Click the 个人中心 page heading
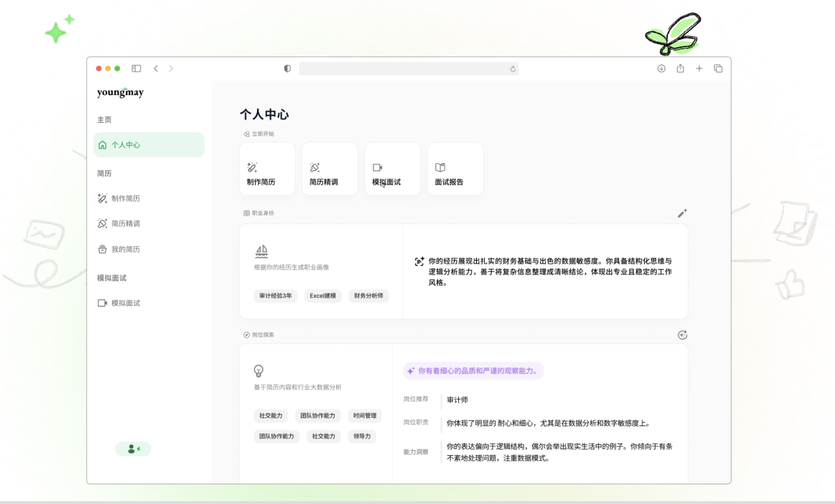This screenshot has height=504, width=835. (x=264, y=114)
